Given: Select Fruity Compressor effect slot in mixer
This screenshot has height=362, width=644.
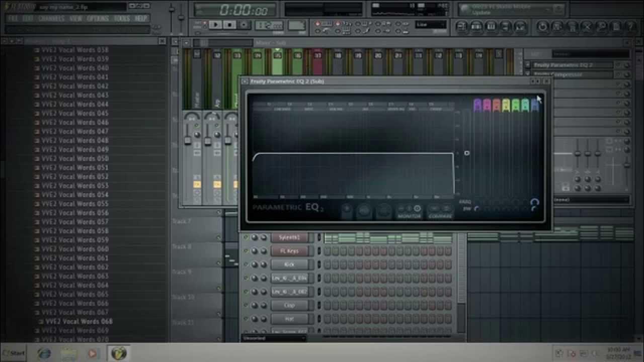Looking at the screenshot, I should pyautogui.click(x=573, y=74).
